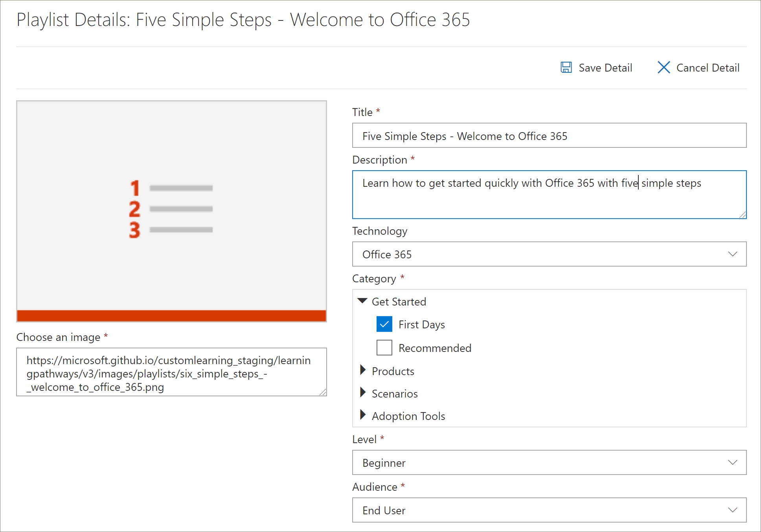
Task: Open the Audience dropdown showing End User
Action: pos(549,510)
